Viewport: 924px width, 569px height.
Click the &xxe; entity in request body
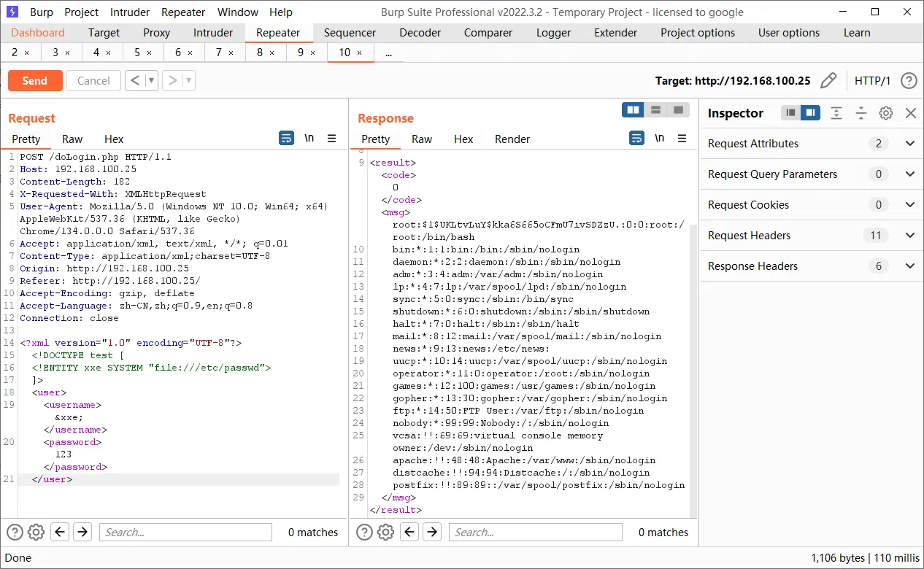(x=69, y=417)
